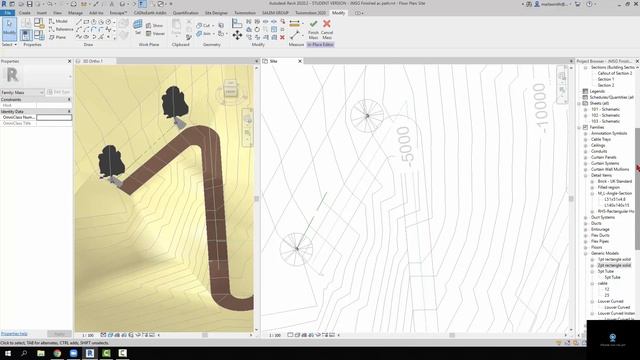Expand the Annotation Symbols node
This screenshot has width=640, height=360.
pyautogui.click(x=585, y=133)
